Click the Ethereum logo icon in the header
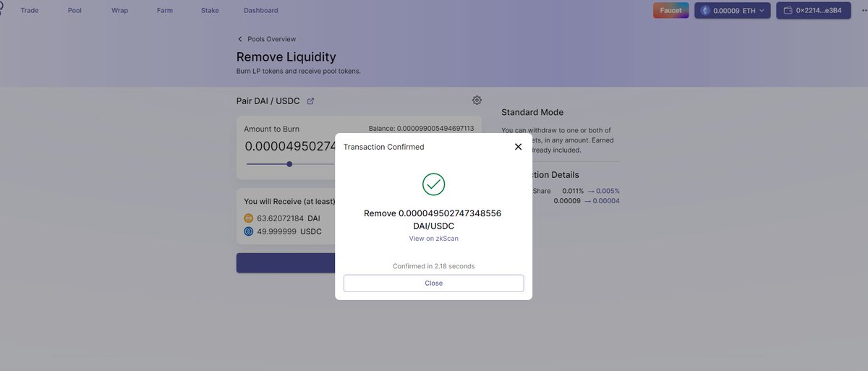The image size is (868, 371). [706, 11]
